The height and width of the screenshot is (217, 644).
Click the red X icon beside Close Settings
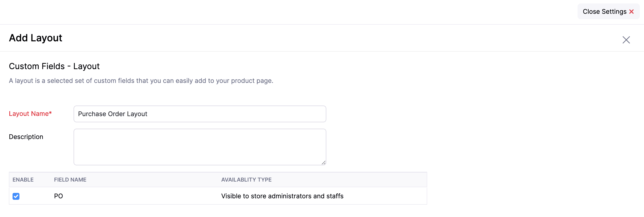631,12
